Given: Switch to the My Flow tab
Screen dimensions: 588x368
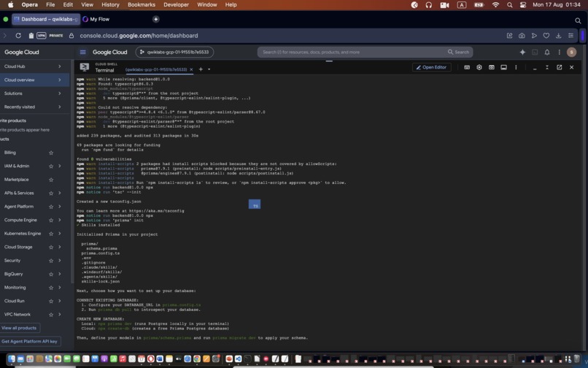Looking at the screenshot, I should point(96,19).
